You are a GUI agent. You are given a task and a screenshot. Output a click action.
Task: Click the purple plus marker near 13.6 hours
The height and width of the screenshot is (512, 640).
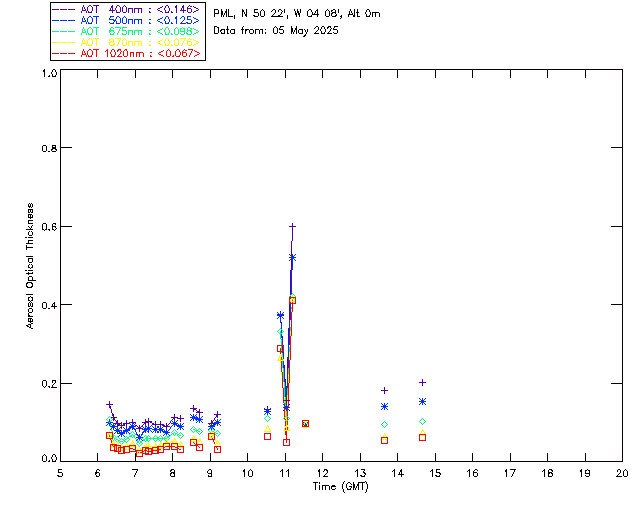pyautogui.click(x=384, y=390)
